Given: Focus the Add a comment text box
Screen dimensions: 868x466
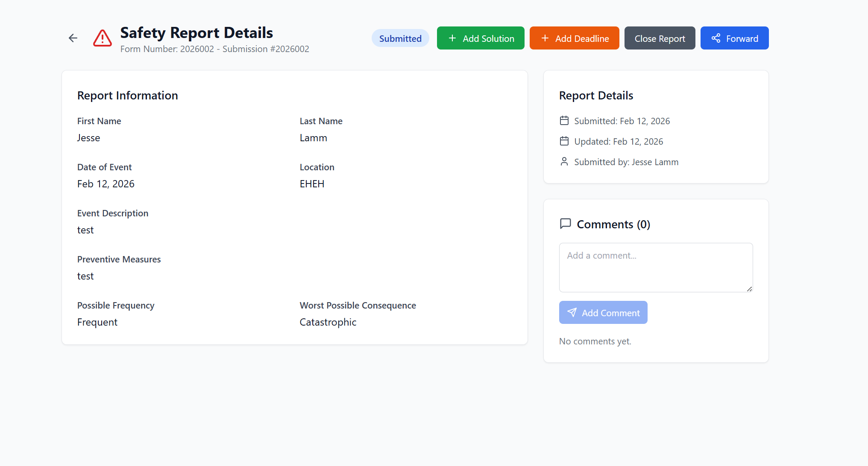Looking at the screenshot, I should 655,267.
